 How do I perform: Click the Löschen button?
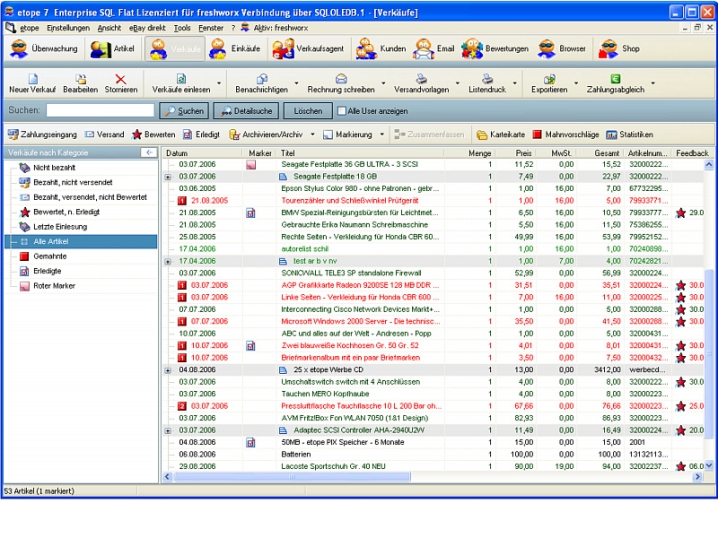307,111
